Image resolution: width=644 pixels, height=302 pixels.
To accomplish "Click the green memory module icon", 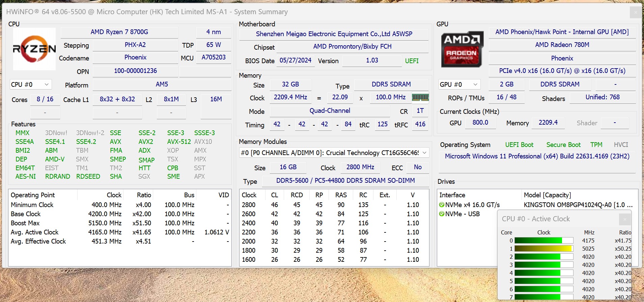I will pos(420,98).
